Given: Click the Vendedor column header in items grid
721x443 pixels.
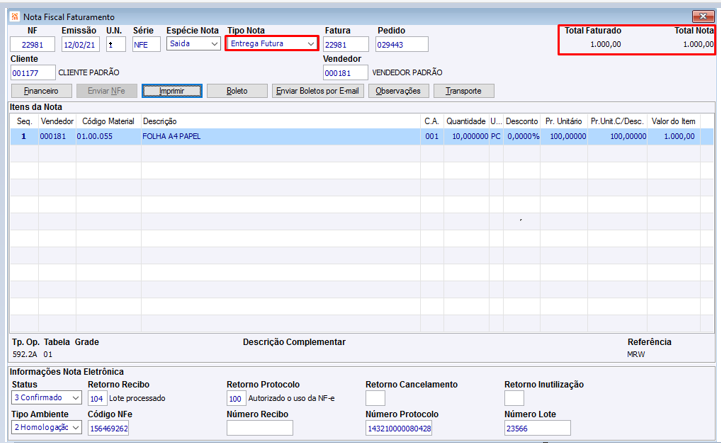Looking at the screenshot, I should tap(57, 121).
